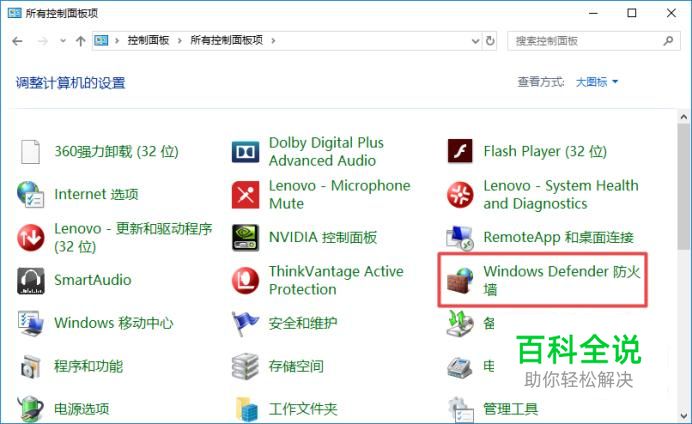This screenshot has width=692, height=424.
Task: Open RemoteApp 和桌面连接 icon
Action: point(460,237)
